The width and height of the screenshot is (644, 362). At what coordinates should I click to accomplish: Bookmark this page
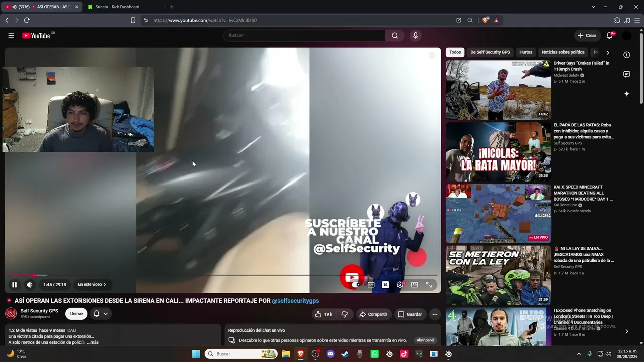coord(133,20)
